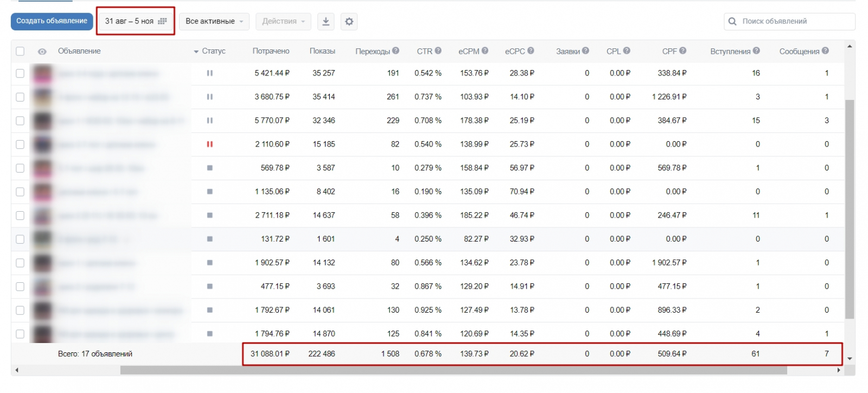868x393 pixels.
Task: Toggle eye visibility icon in header
Action: point(42,52)
